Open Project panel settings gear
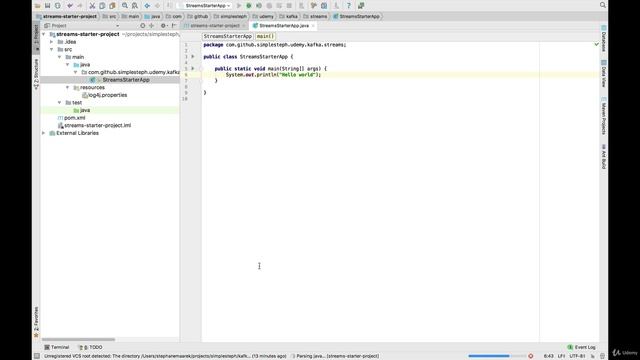The height and width of the screenshot is (360, 640). click(x=163, y=25)
